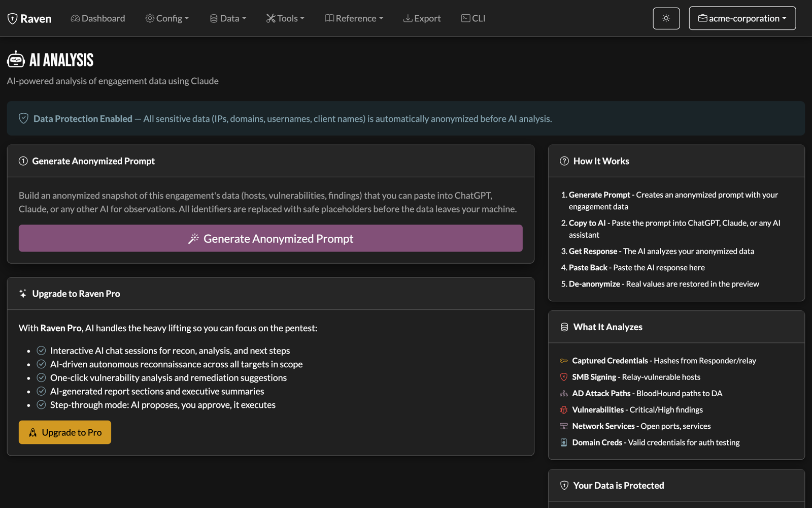Click the sparkle icon next to Upgrade to Raven Pro
This screenshot has width=812, height=508.
click(23, 294)
